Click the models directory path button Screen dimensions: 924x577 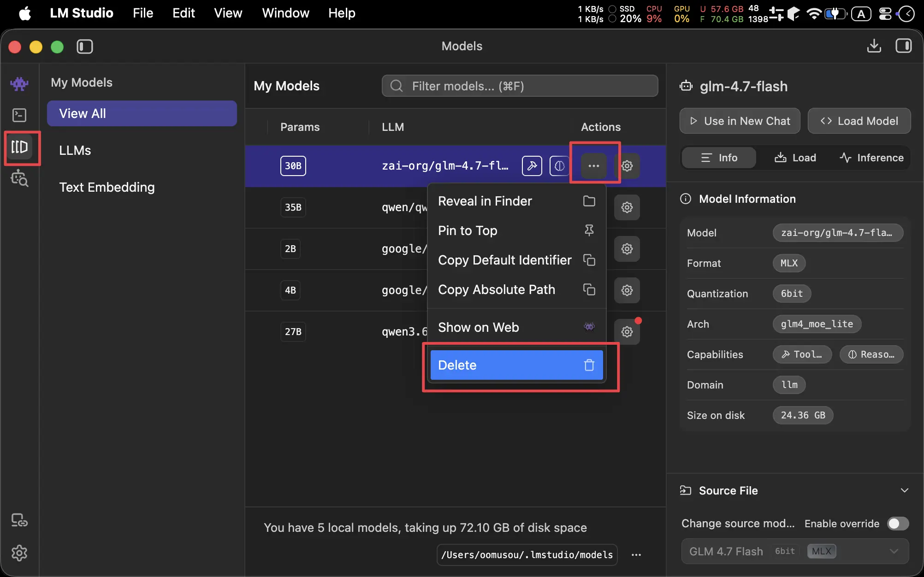(527, 555)
